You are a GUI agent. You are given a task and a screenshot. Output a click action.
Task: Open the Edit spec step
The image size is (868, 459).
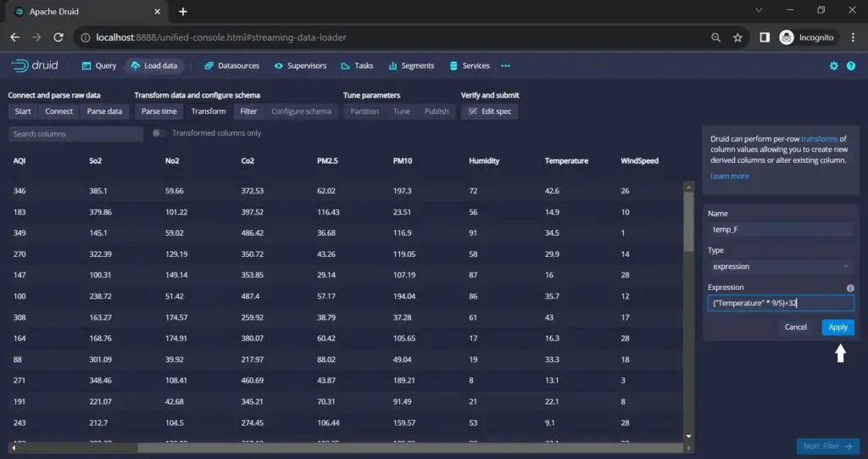pyautogui.click(x=489, y=111)
